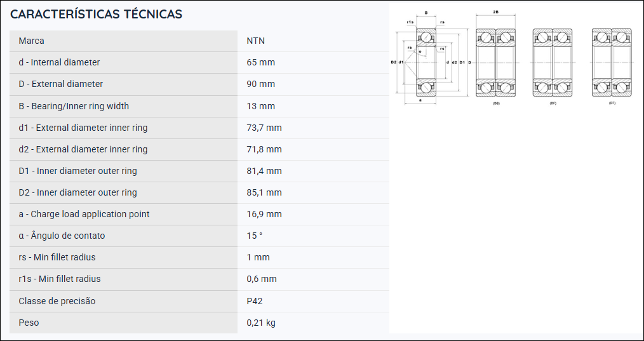Select the 0,21 kg weight value

(261, 323)
